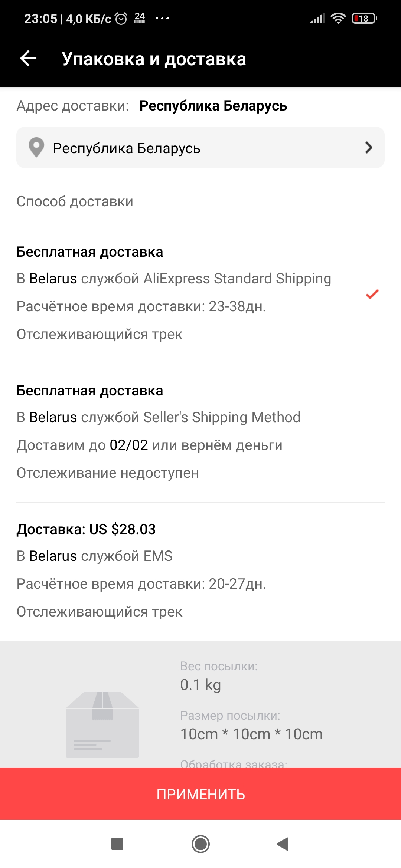Tap the three dots in status bar
This screenshot has height=868, width=401.
click(x=162, y=18)
